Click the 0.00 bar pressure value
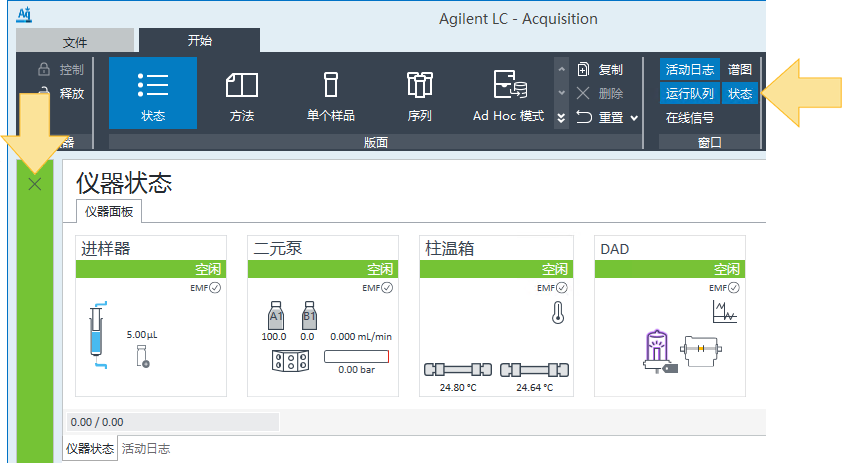 coord(357,370)
